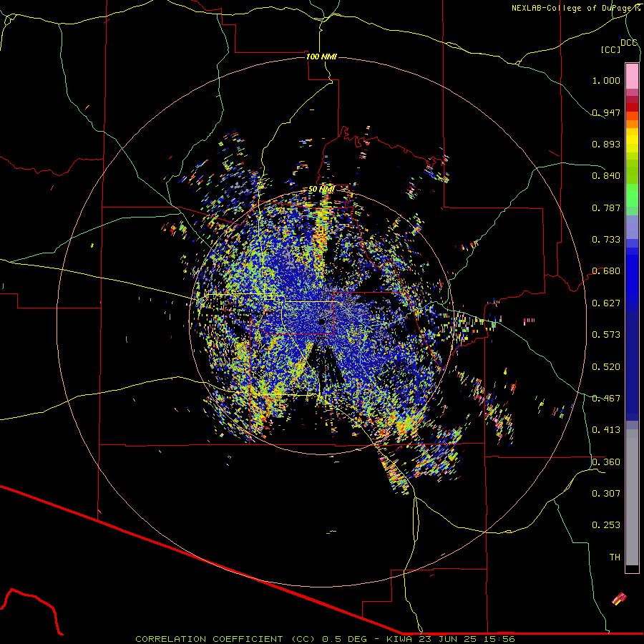This screenshot has height=644, width=644.
Task: Click the 0.307 scale value
Action: (x=606, y=494)
